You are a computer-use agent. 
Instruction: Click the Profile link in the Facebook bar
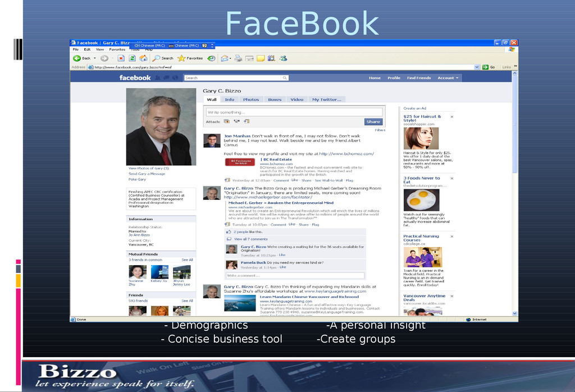pyautogui.click(x=394, y=78)
